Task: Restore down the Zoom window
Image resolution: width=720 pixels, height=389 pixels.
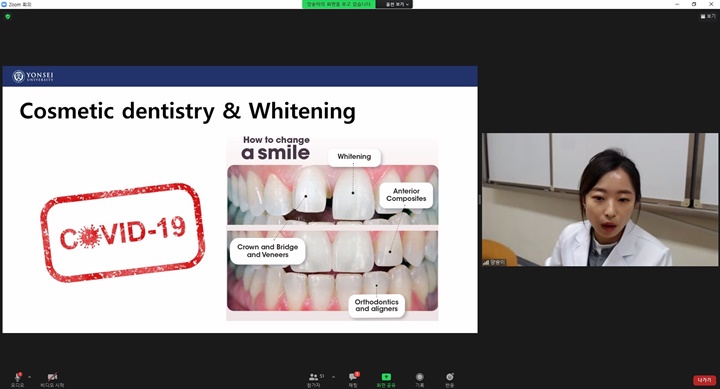Action: click(694, 4)
